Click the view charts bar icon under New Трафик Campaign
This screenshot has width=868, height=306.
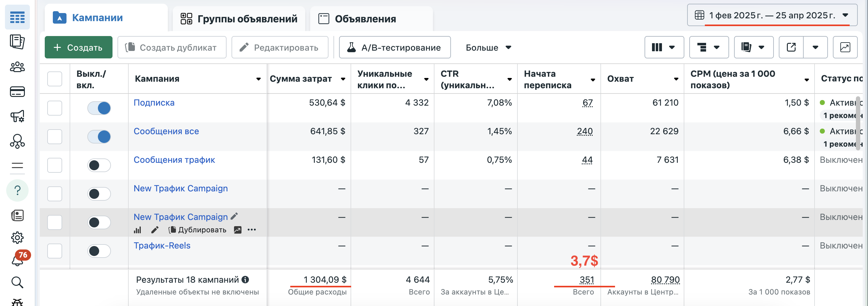click(x=137, y=230)
